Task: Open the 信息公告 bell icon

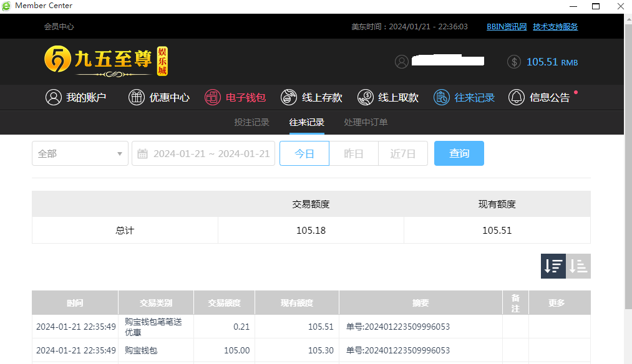Action: (x=517, y=97)
